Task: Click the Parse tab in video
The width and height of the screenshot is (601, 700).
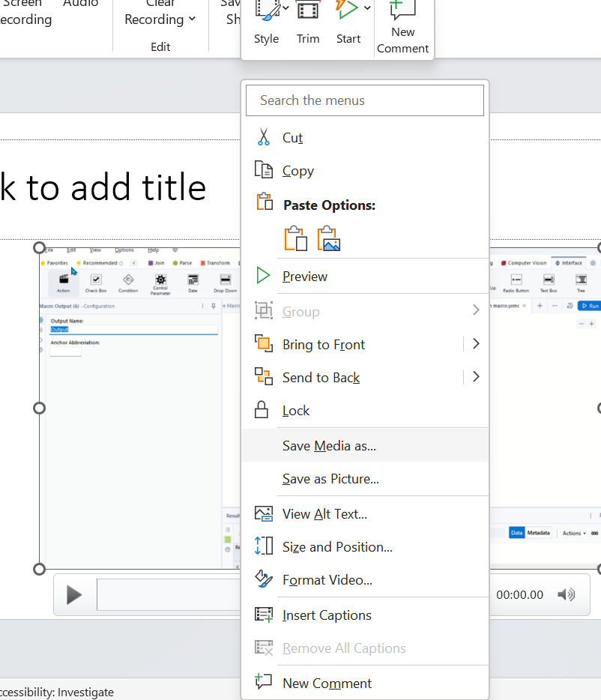Action: click(182, 263)
